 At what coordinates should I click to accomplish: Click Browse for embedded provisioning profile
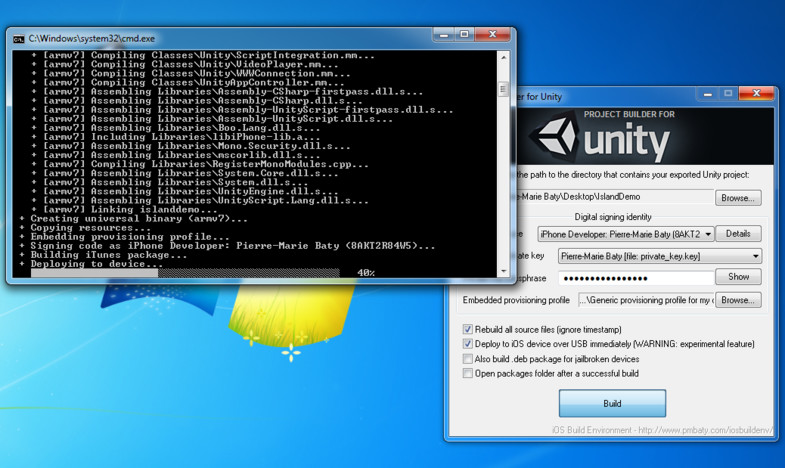pos(738,300)
